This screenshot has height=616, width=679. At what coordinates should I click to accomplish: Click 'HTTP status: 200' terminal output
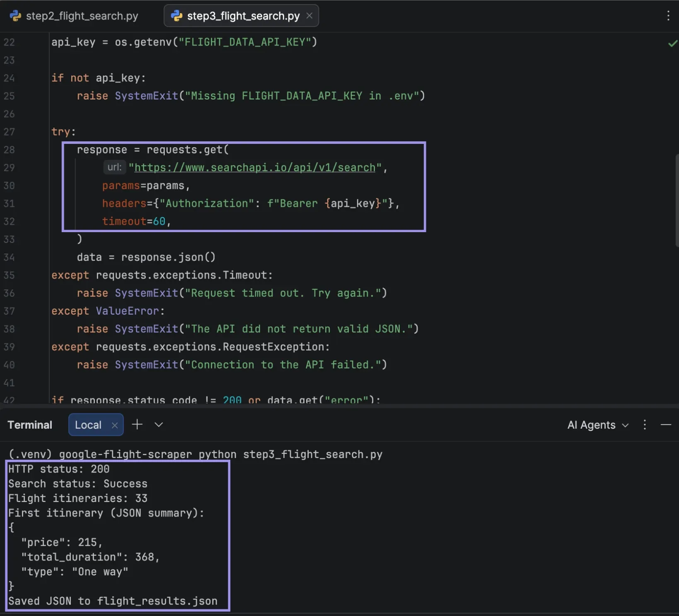pyautogui.click(x=59, y=469)
